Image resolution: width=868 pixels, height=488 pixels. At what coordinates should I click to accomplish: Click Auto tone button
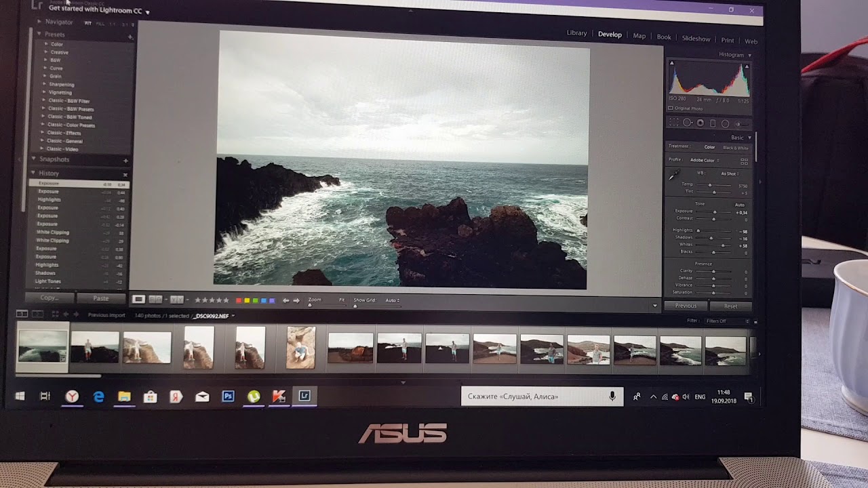pos(740,205)
